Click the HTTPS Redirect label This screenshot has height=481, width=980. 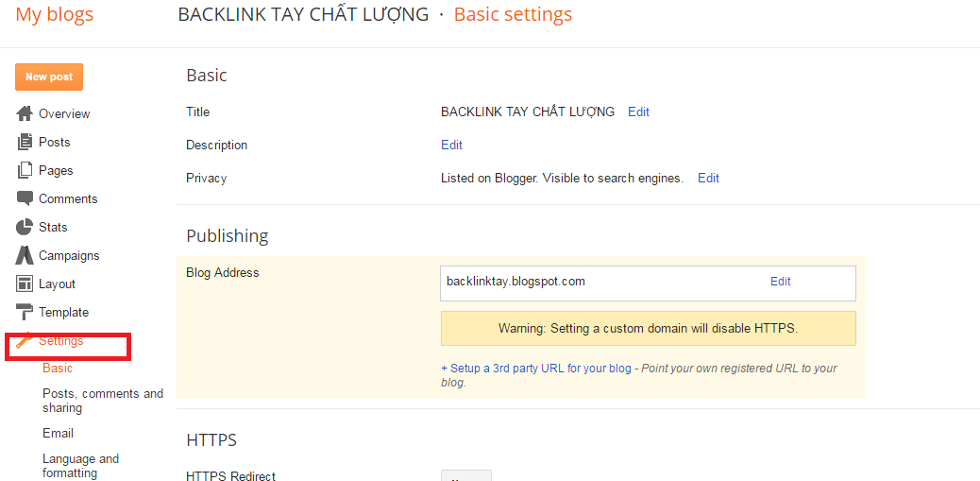[230, 476]
